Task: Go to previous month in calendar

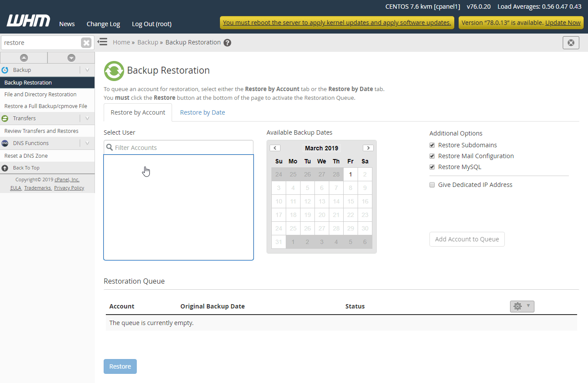Action: 275,148
